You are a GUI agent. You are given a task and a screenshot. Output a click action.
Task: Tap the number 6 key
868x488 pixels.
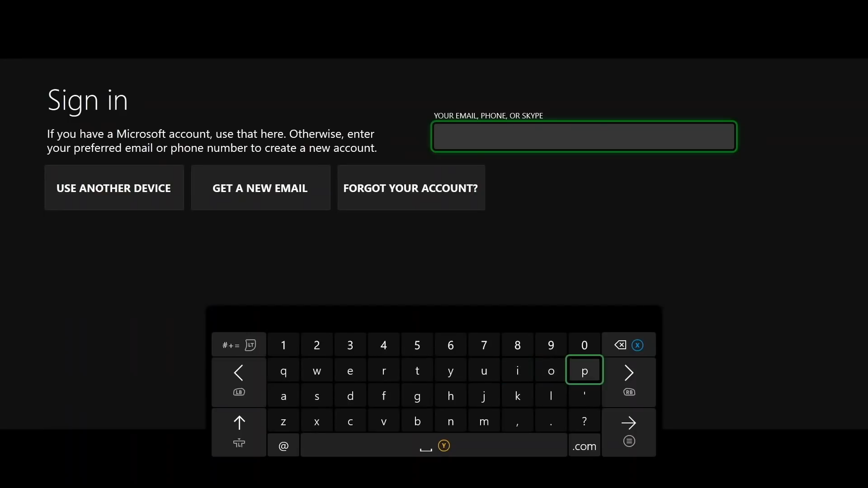[451, 345]
